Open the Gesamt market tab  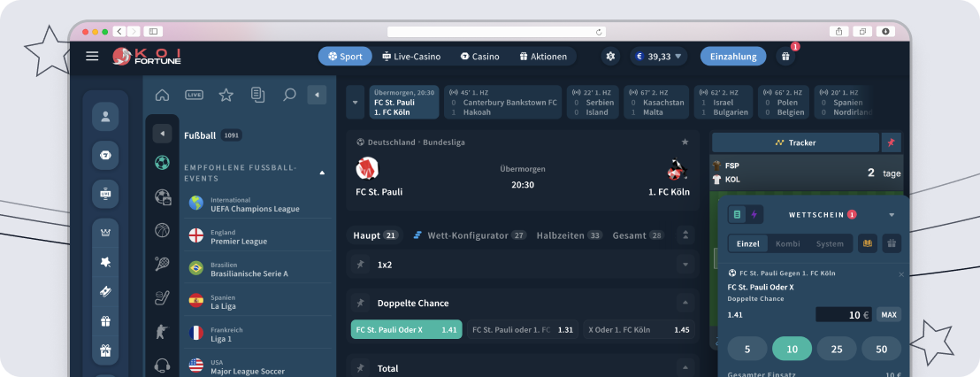coord(638,235)
